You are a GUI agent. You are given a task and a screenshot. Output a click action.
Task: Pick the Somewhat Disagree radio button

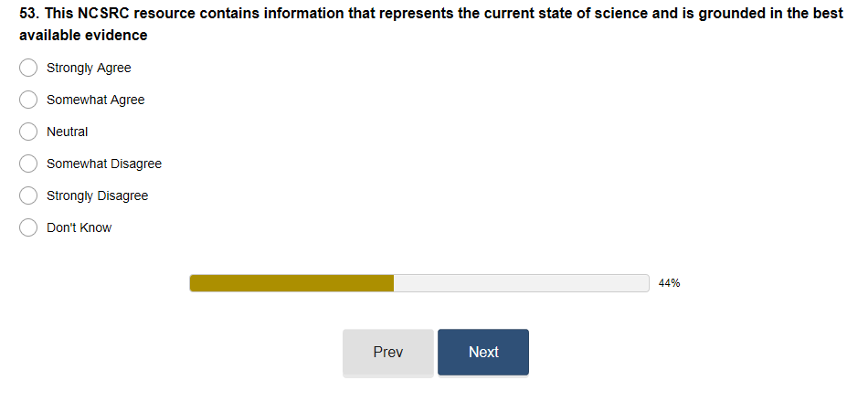[28, 164]
